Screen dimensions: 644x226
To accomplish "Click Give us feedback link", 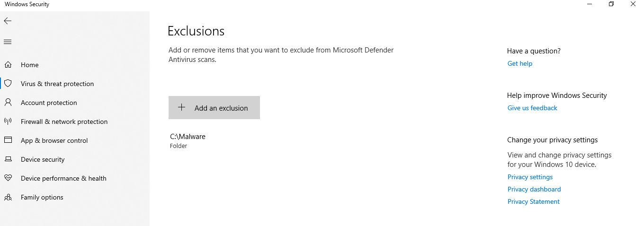I will coord(532,108).
